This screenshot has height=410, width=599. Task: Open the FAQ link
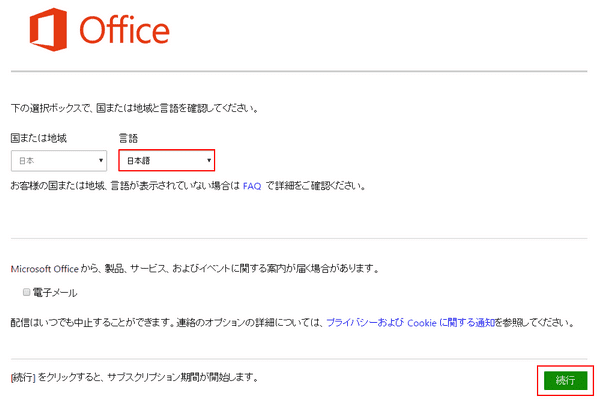252,186
